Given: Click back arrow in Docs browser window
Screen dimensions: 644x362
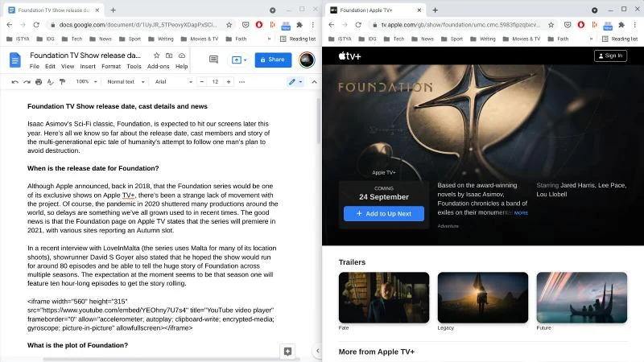Looking at the screenshot, I should point(10,25).
